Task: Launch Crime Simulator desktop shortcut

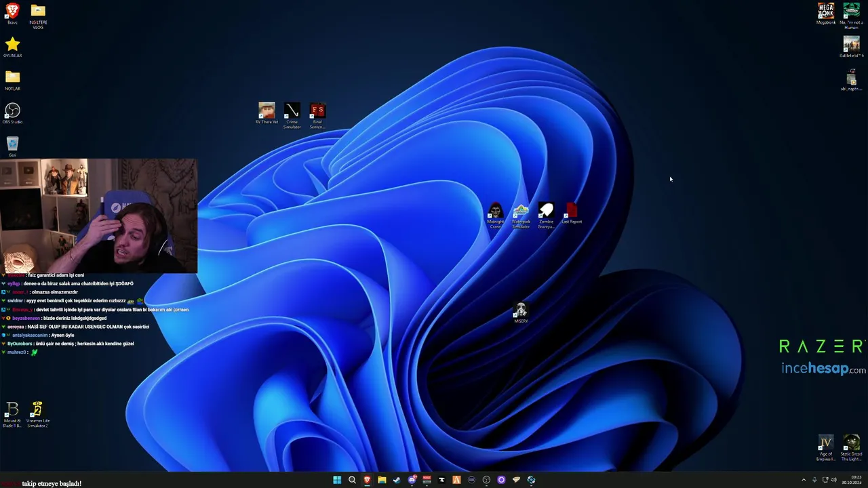Action: coord(292,115)
